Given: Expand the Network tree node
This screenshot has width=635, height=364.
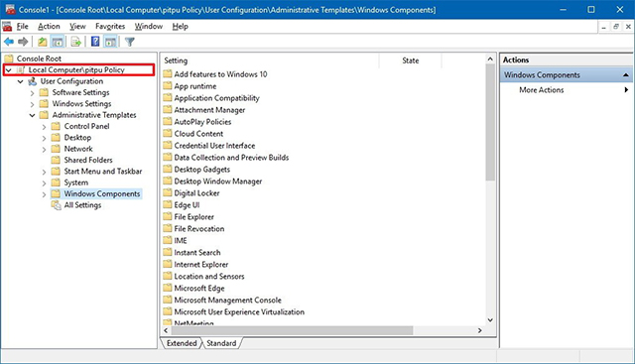Looking at the screenshot, I should [x=44, y=150].
